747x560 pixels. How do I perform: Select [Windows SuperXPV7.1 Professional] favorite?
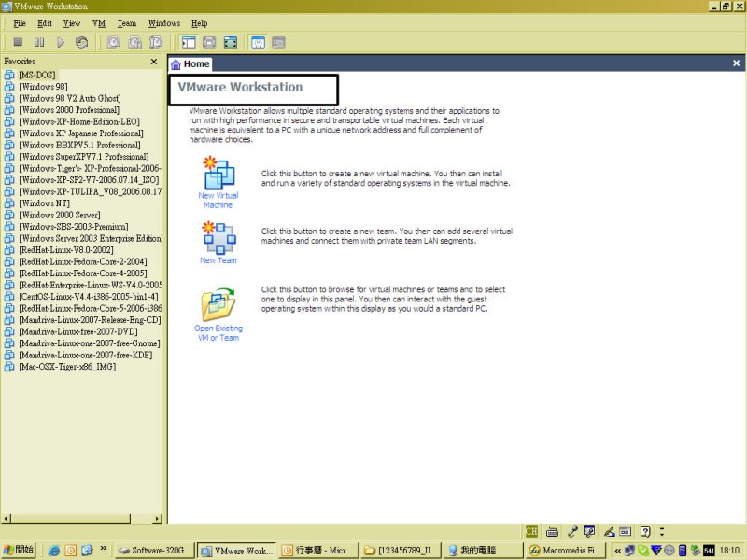click(84, 157)
